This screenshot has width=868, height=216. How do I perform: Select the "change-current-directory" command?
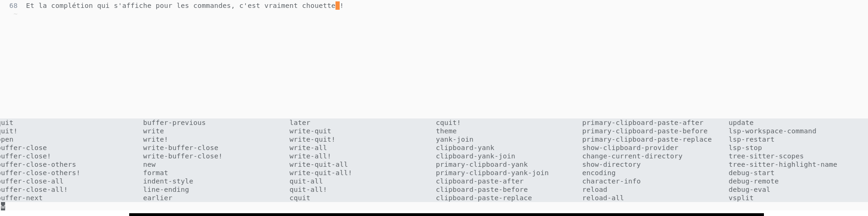(632, 156)
